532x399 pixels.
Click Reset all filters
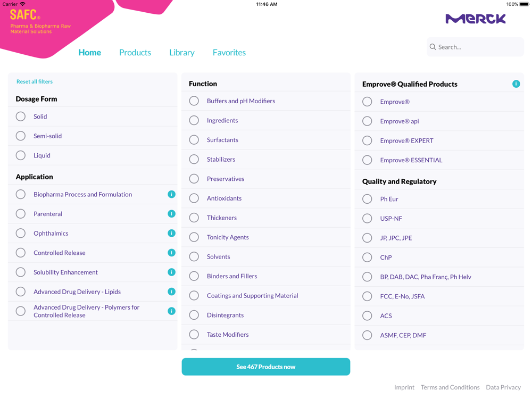[x=35, y=81]
